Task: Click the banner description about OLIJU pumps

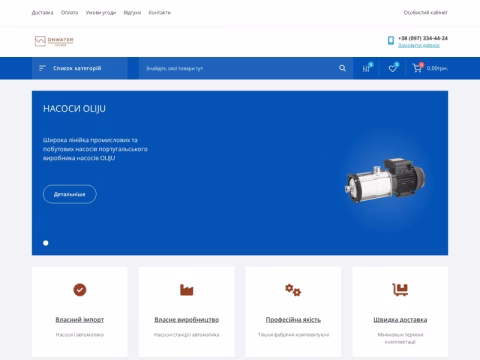Action: [x=95, y=149]
